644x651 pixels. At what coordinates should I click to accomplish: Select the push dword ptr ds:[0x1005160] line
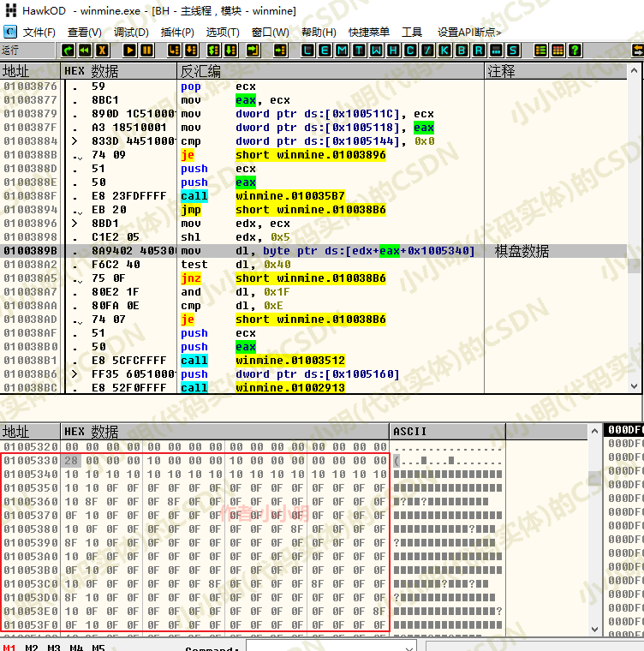289,374
